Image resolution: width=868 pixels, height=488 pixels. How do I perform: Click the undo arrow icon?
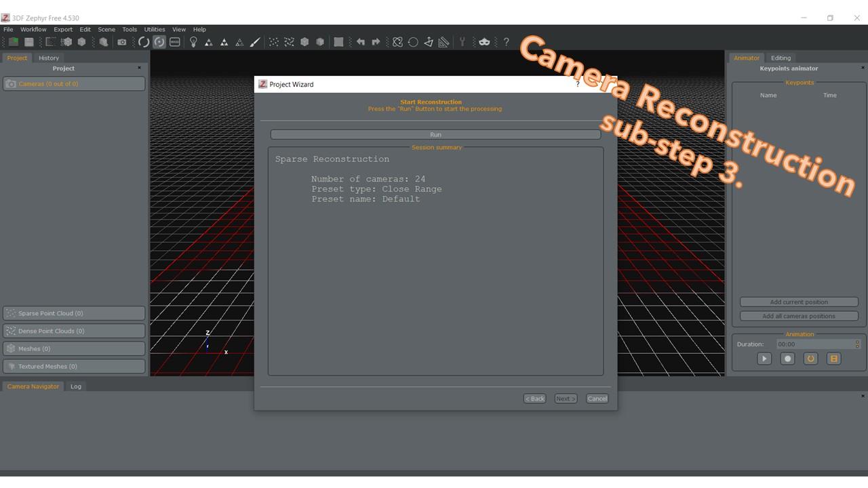361,42
